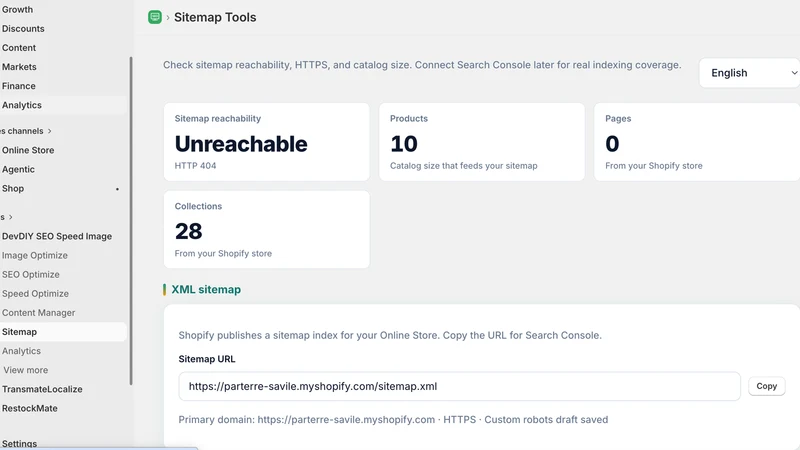Screen dimensions: 800x450
Task: Click the Pages card showing 0
Action: (x=697, y=142)
